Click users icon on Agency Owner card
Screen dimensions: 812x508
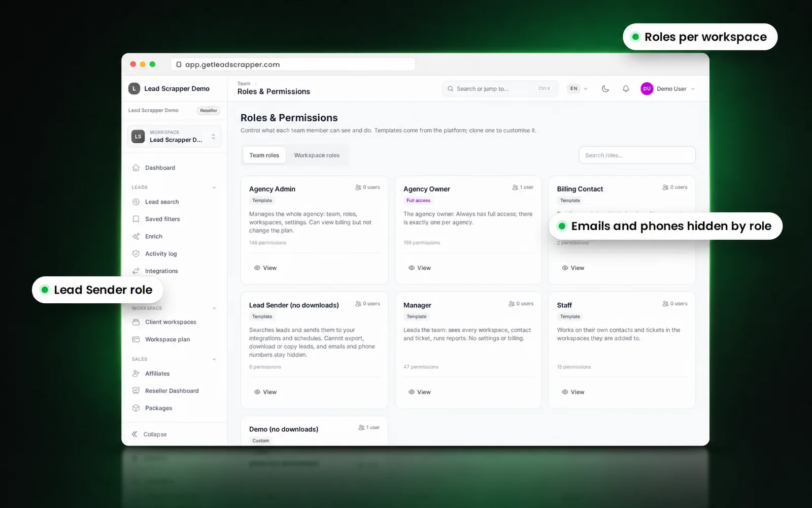[x=515, y=187]
